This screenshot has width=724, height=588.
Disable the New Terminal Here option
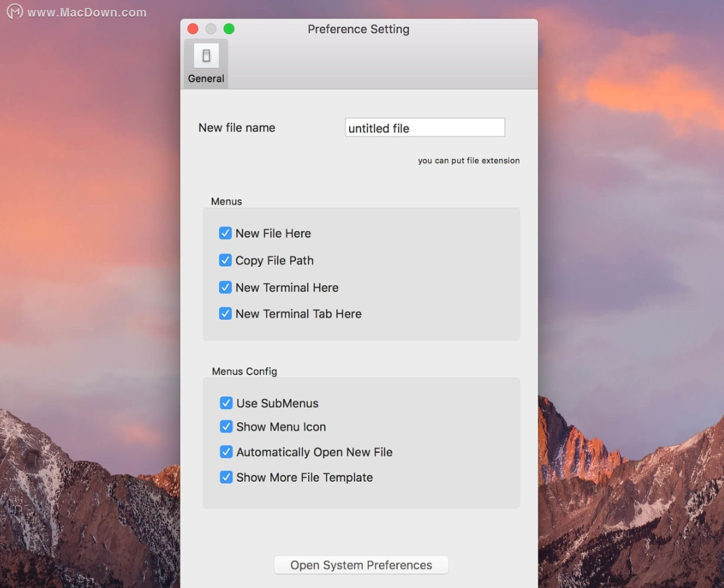pyautogui.click(x=225, y=287)
